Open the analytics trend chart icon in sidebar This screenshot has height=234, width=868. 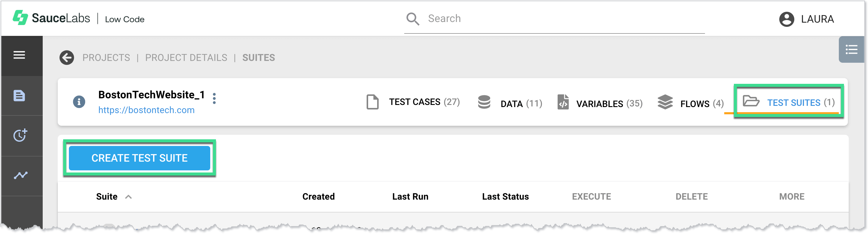(x=19, y=175)
